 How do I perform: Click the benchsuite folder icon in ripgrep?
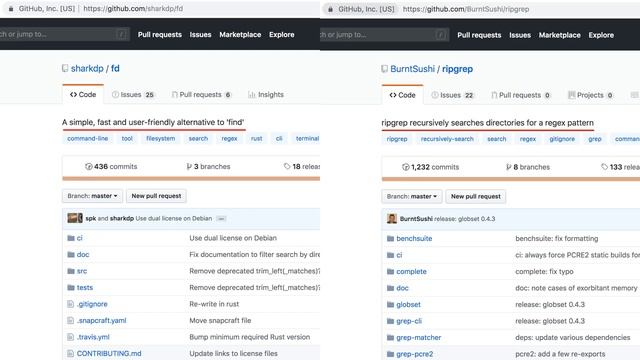click(391, 238)
